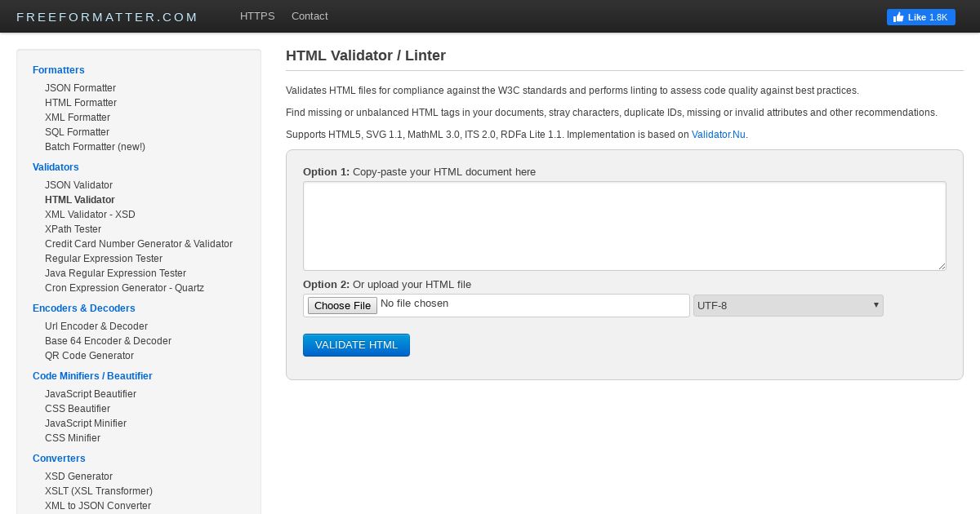Open JSON Validator
This screenshot has width=980, height=514.
78,185
